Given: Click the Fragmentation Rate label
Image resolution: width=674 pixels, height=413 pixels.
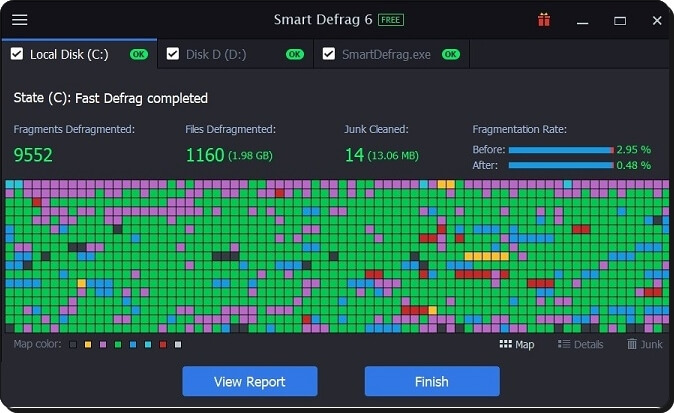Looking at the screenshot, I should 520,129.
